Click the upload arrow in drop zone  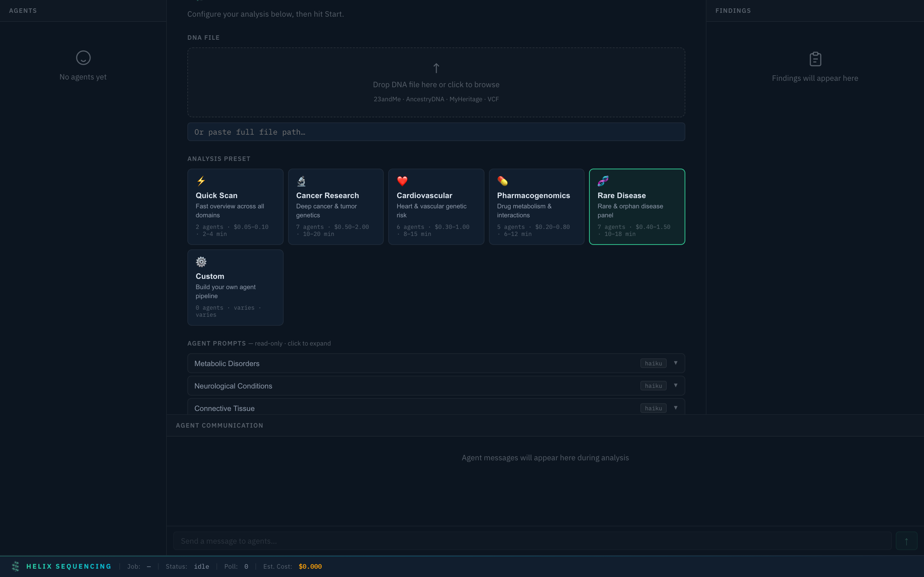(x=436, y=68)
